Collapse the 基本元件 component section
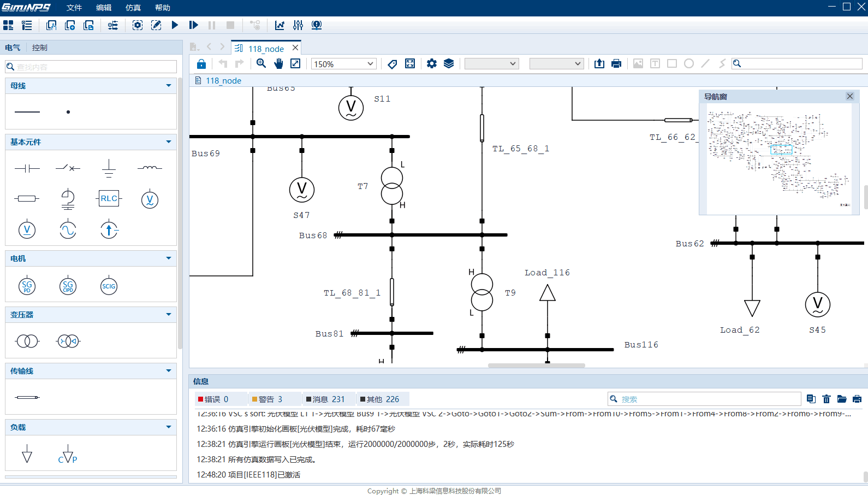 pos(168,142)
